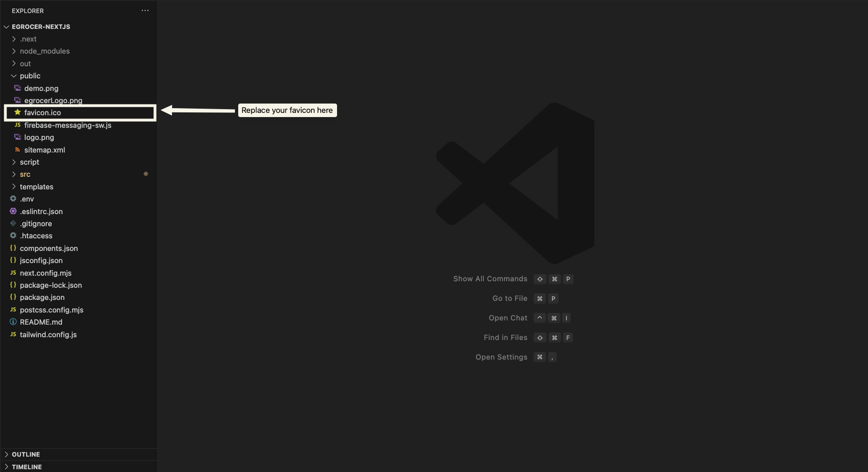
Task: Click the ESLint icon beside .eslintrc.json
Action: tap(13, 211)
